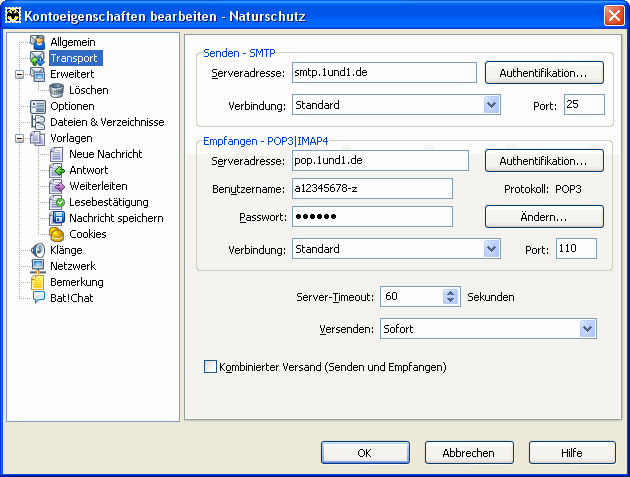
Task: Select Antwort template entry
Action: pyautogui.click(x=89, y=170)
